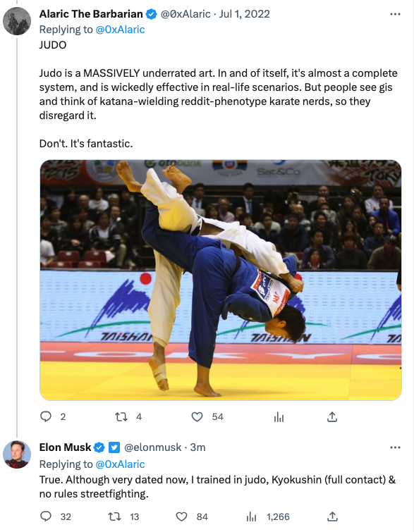Open Alaric The Barbarian's profile avatar
This screenshot has width=414, height=532.
(x=17, y=20)
